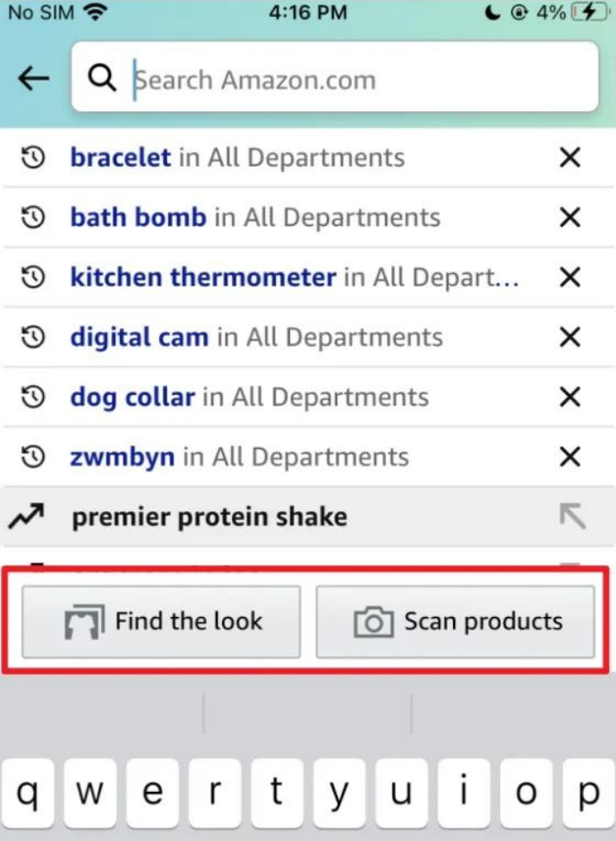Fill search with premier protein shake arrow

click(571, 517)
